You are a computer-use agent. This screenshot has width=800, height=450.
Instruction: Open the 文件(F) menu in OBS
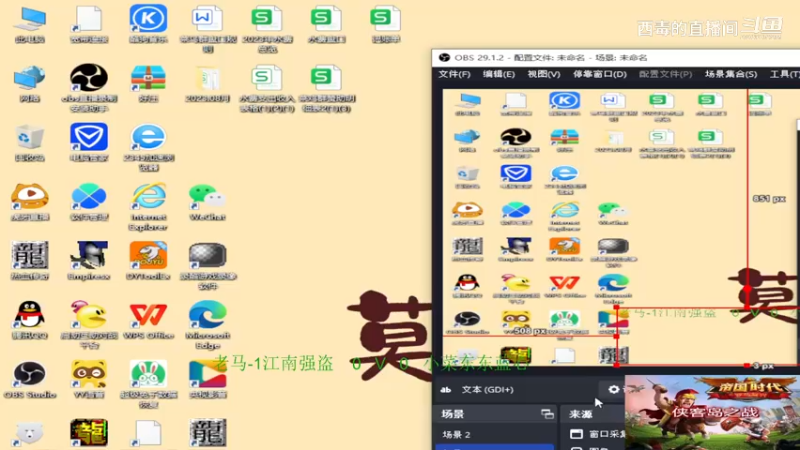454,74
